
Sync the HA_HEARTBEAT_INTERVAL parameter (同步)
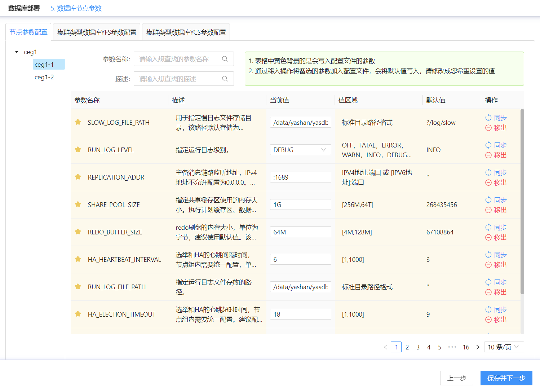click(x=496, y=255)
